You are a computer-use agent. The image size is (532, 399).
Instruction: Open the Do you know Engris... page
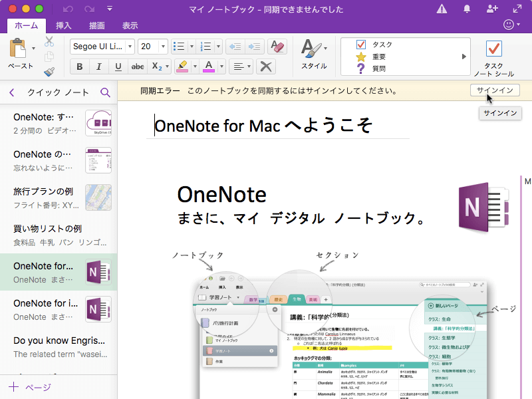(59, 346)
